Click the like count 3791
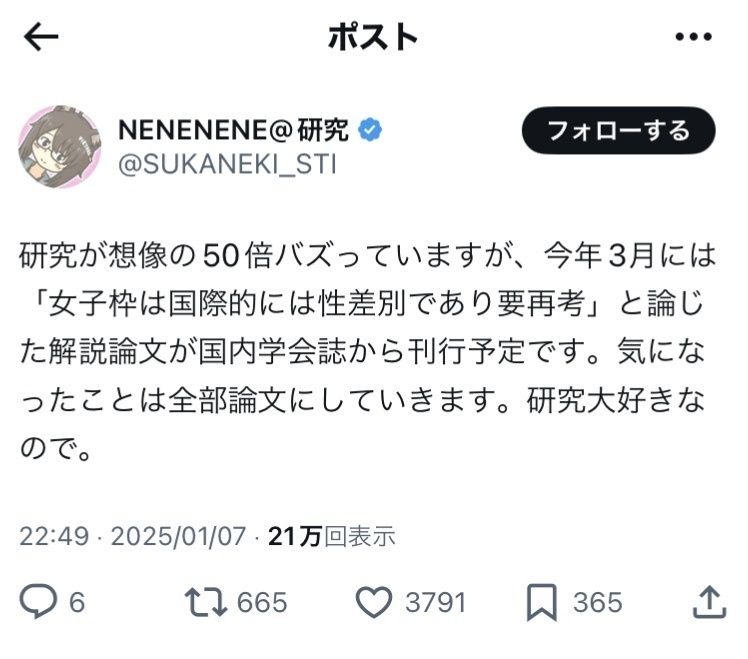Image resolution: width=748 pixels, height=659 pixels. click(x=435, y=602)
